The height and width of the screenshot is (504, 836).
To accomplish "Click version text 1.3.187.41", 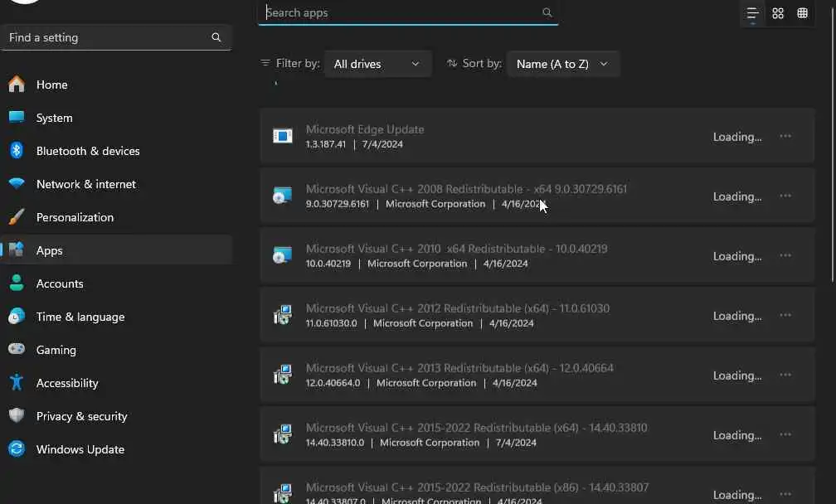I will (x=326, y=144).
